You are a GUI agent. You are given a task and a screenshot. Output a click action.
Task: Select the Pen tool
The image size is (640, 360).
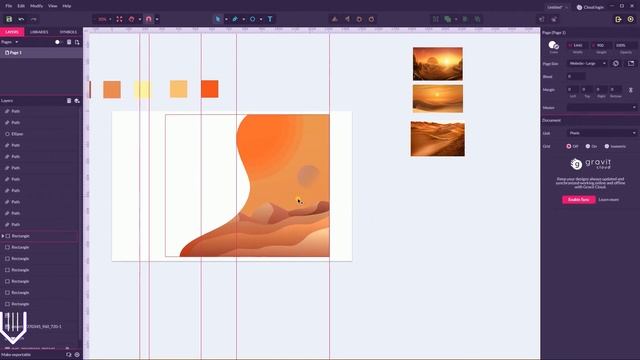(235, 19)
